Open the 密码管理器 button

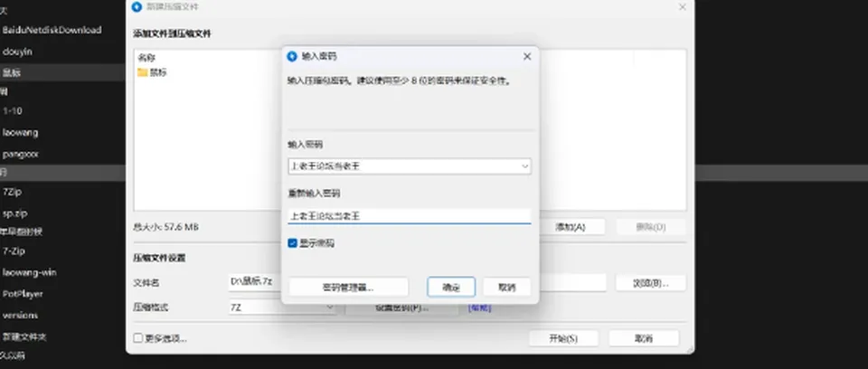tap(348, 287)
